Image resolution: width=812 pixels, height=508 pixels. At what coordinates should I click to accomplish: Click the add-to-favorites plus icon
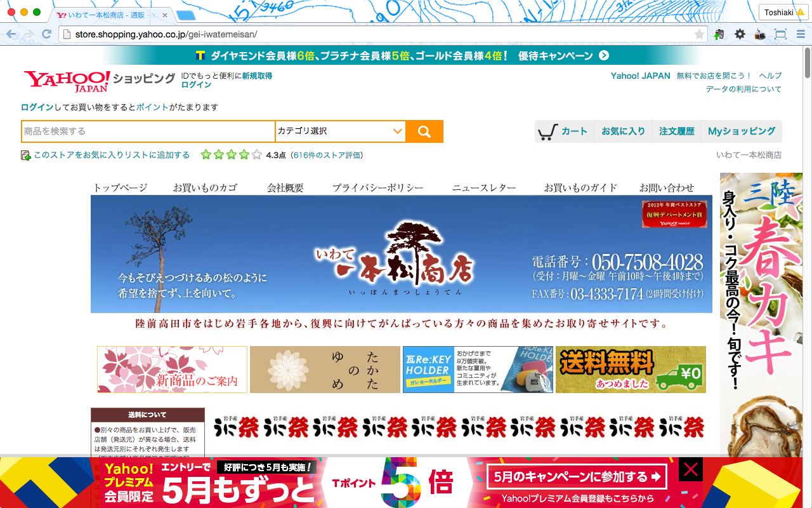point(25,155)
